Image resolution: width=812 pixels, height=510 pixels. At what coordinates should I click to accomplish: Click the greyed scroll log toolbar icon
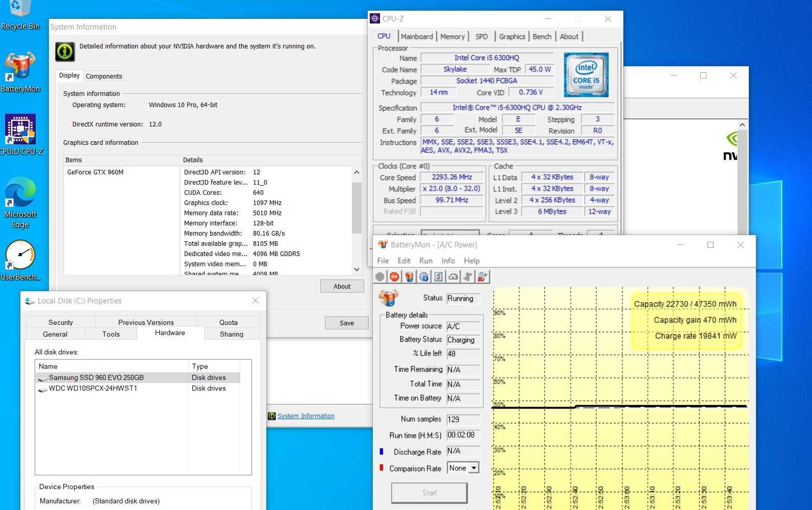pos(468,277)
